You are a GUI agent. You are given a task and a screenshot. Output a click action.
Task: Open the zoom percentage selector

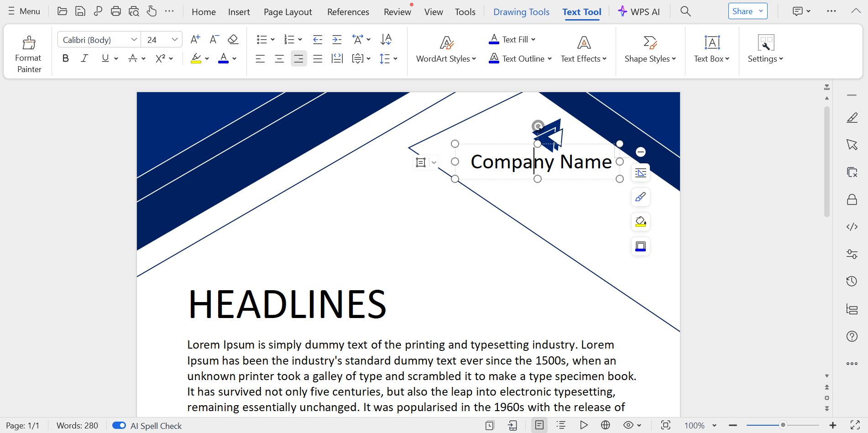[x=701, y=425]
